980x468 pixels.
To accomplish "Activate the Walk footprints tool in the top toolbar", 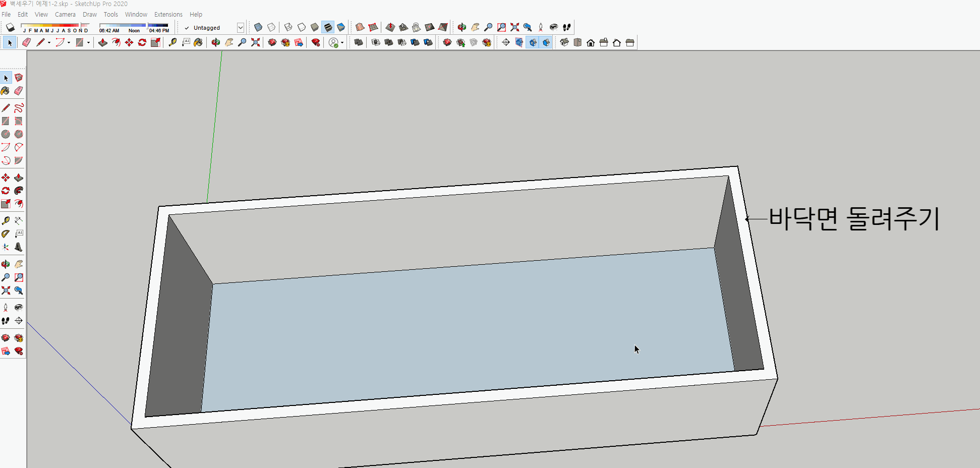I will point(567,27).
